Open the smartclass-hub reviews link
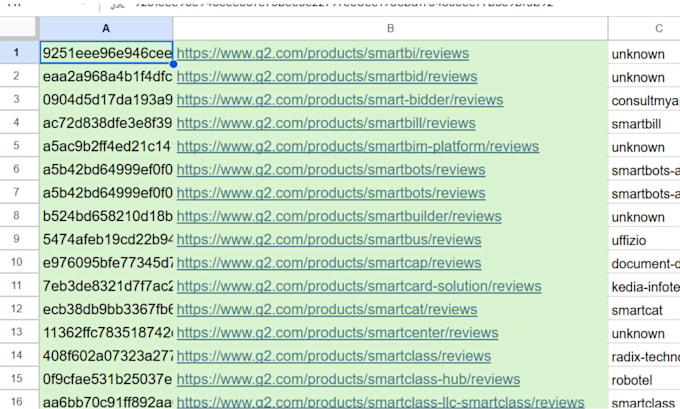 [x=348, y=380]
